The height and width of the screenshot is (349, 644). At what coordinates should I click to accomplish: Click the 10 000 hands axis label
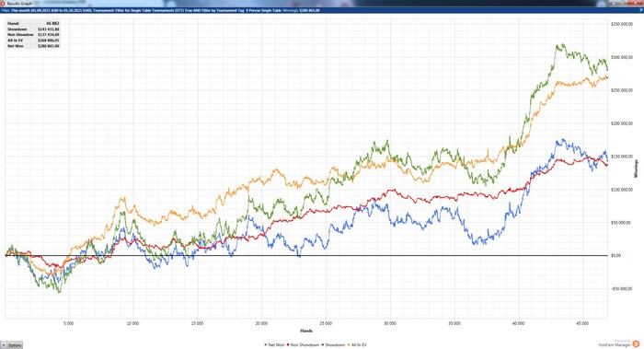(132, 323)
